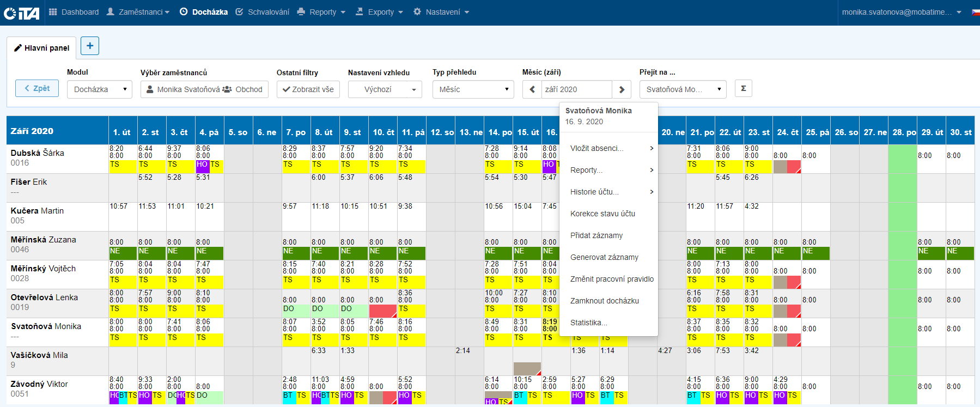Go to previous month arrow

click(532, 89)
